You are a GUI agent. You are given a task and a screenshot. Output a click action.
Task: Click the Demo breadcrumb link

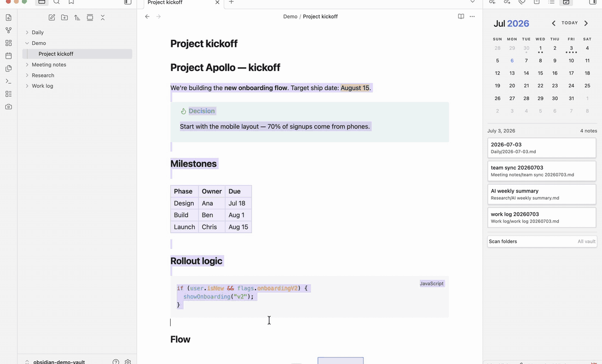pyautogui.click(x=290, y=16)
